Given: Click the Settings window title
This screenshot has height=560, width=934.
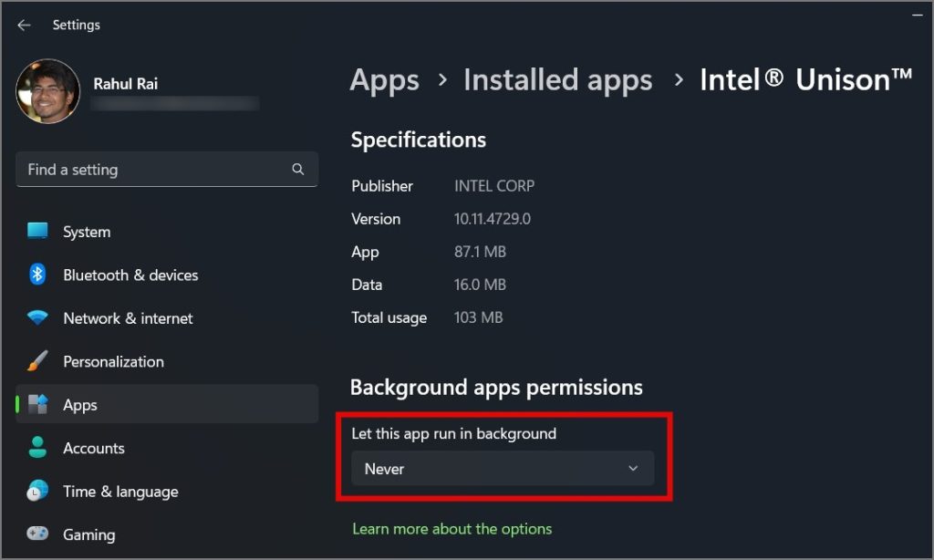Looking at the screenshot, I should [77, 25].
